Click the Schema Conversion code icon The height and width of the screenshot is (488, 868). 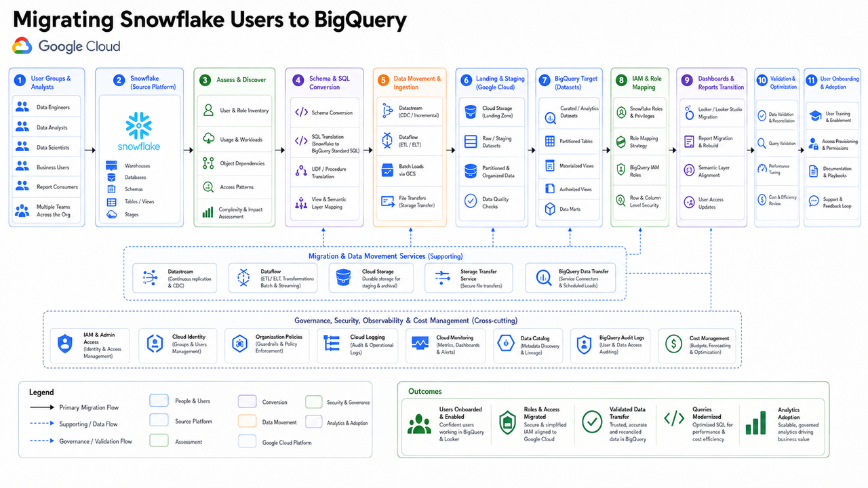[301, 113]
